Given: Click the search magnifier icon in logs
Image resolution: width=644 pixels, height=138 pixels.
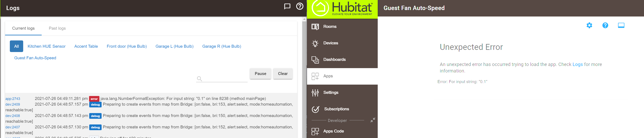Looking at the screenshot, I should [199, 79].
